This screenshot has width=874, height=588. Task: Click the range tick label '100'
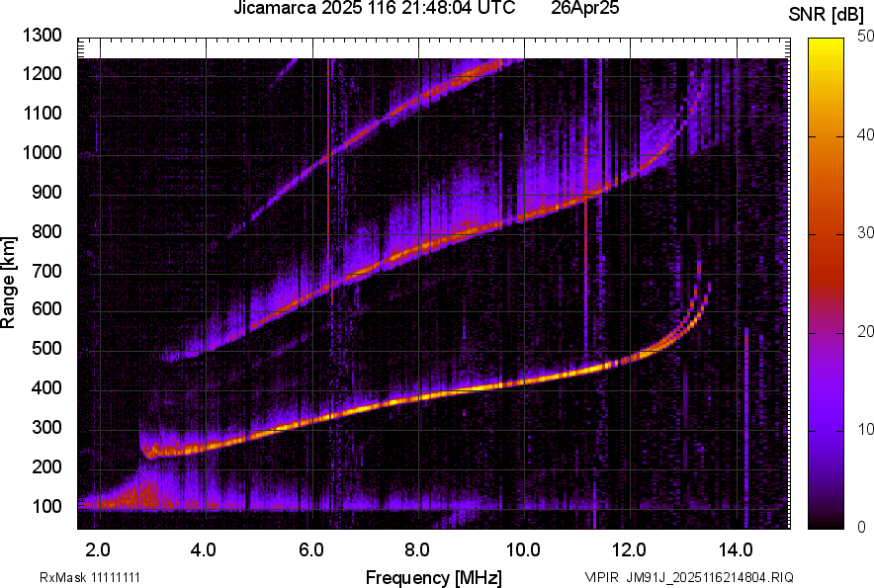coord(46,506)
